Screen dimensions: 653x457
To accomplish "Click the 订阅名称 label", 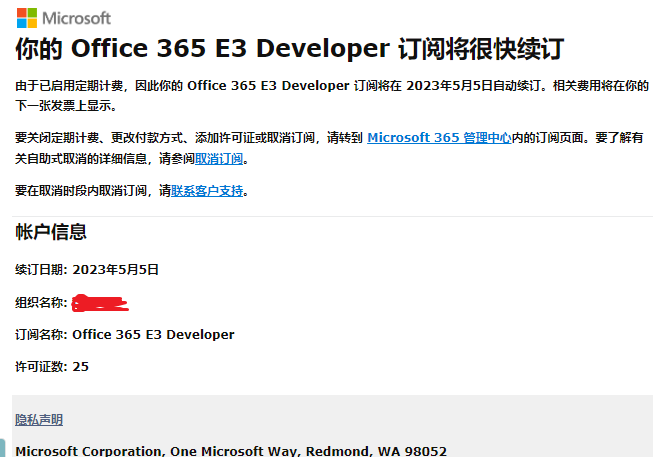I will click(41, 334).
